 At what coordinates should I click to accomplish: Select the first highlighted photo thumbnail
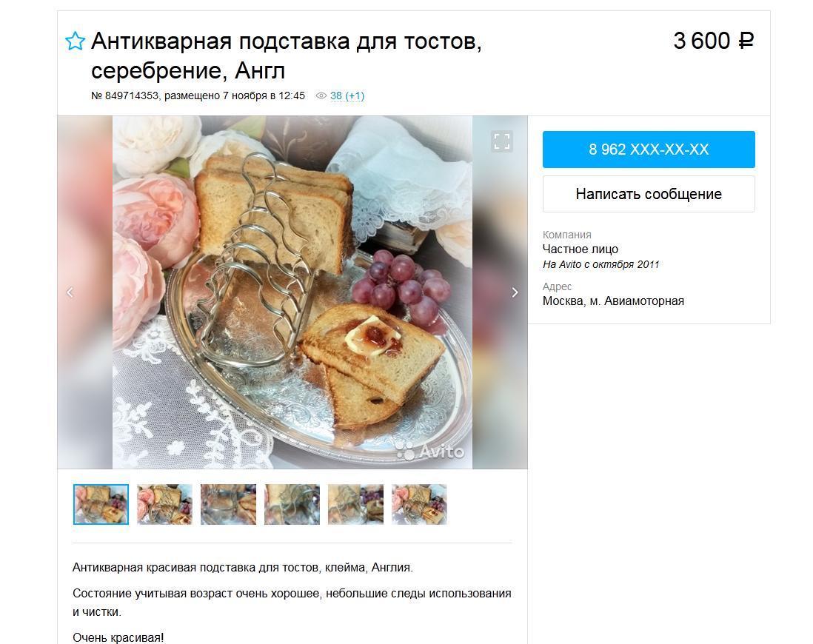pyautogui.click(x=101, y=505)
